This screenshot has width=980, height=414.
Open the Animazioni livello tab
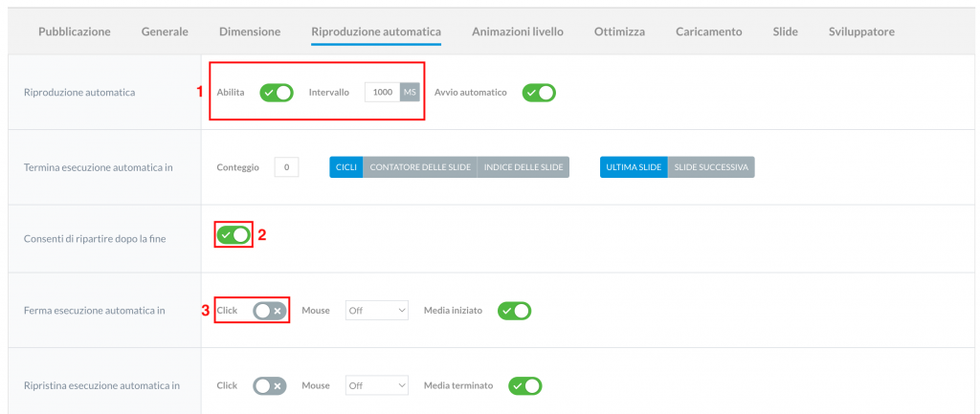coord(518,32)
